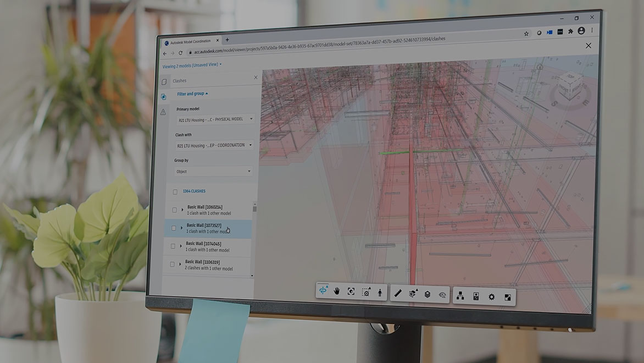The width and height of the screenshot is (644, 363).
Task: Select the Measure ruler tool
Action: [x=398, y=293]
